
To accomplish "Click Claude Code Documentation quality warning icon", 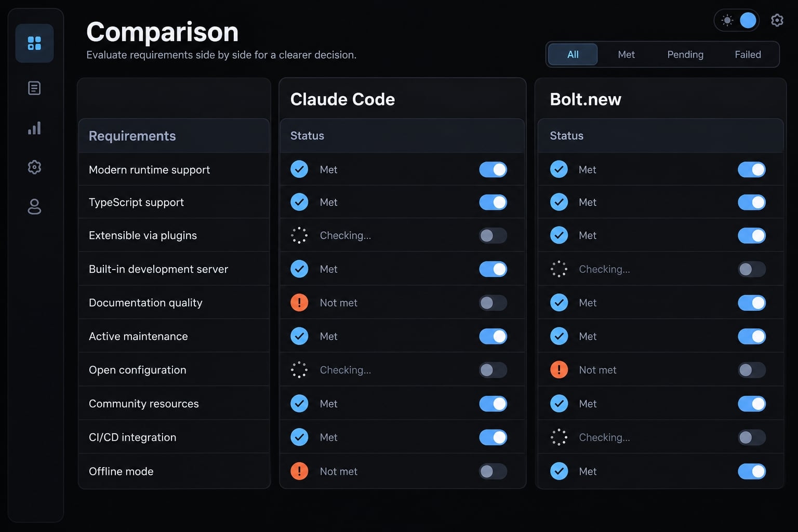I will 299,302.
